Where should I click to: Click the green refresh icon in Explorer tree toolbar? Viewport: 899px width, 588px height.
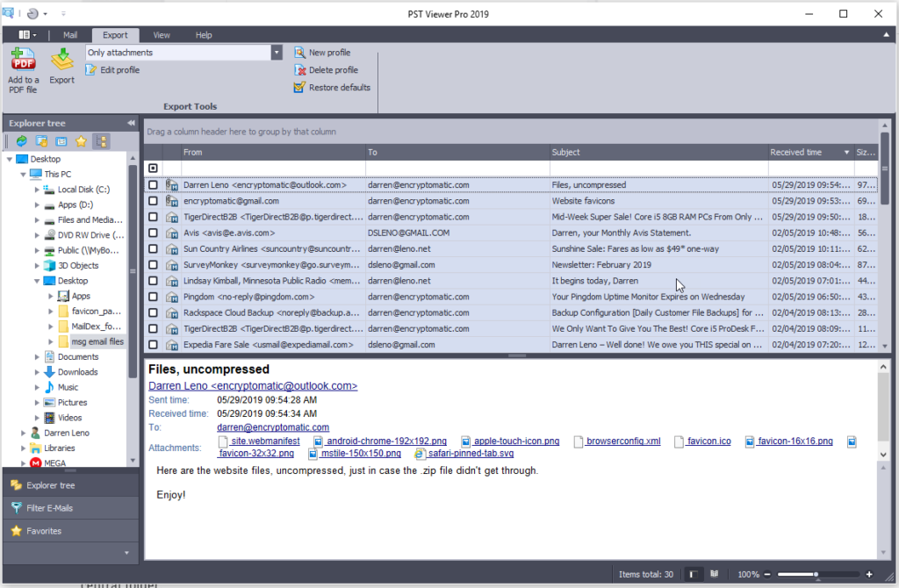(x=21, y=140)
